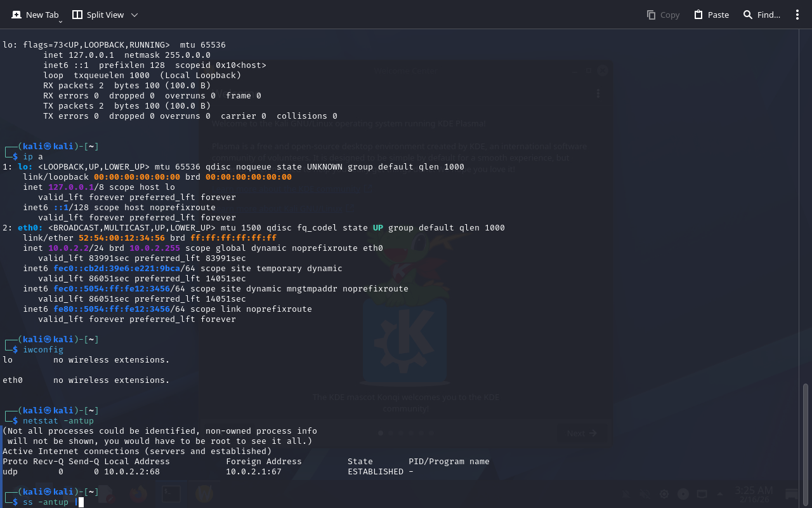Open the three-dot overflow menu
The width and height of the screenshot is (812, 508).
(x=797, y=15)
